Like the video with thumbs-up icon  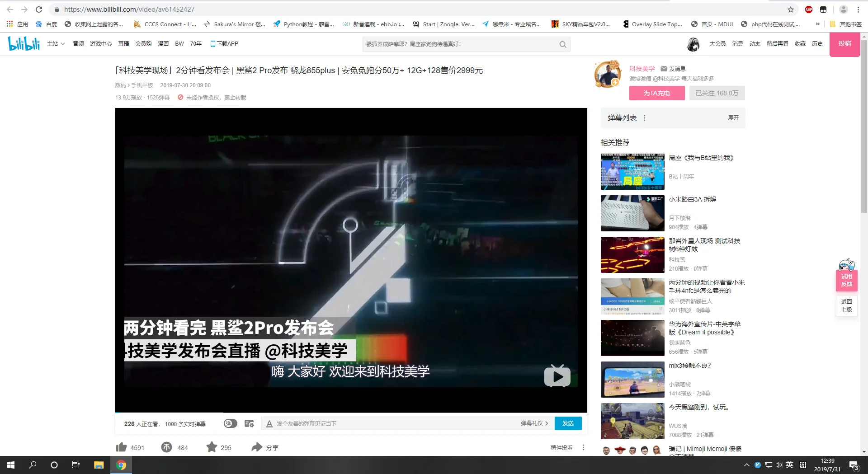121,447
